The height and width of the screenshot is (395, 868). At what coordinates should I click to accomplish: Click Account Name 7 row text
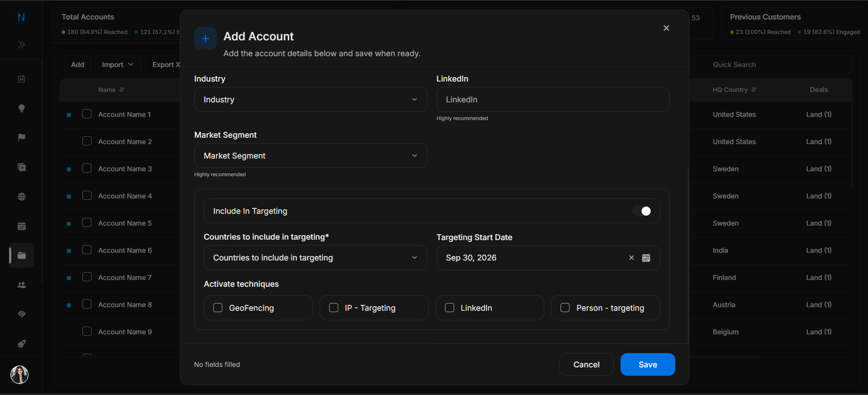click(x=125, y=278)
